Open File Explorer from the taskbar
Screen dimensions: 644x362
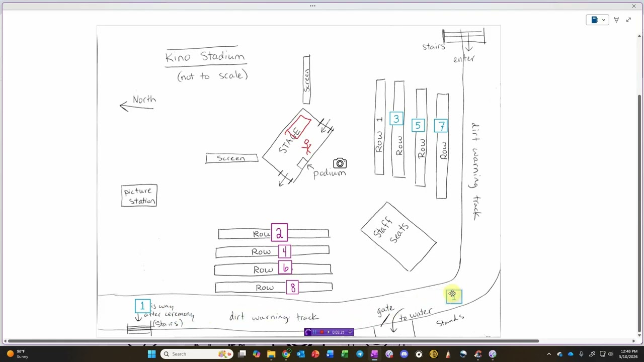pyautogui.click(x=271, y=354)
